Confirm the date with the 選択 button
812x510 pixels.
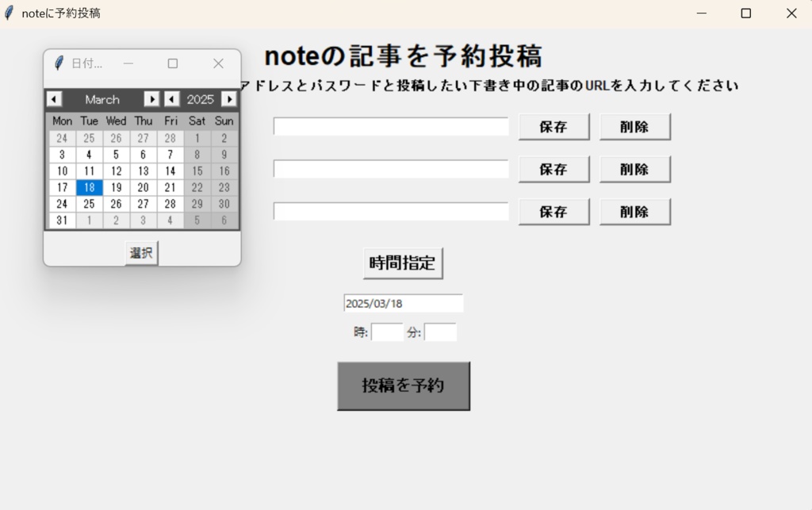(x=140, y=252)
